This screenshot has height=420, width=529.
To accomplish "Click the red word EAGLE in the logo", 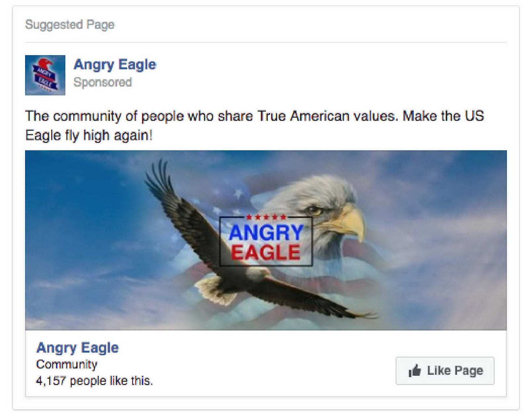I will (x=266, y=252).
